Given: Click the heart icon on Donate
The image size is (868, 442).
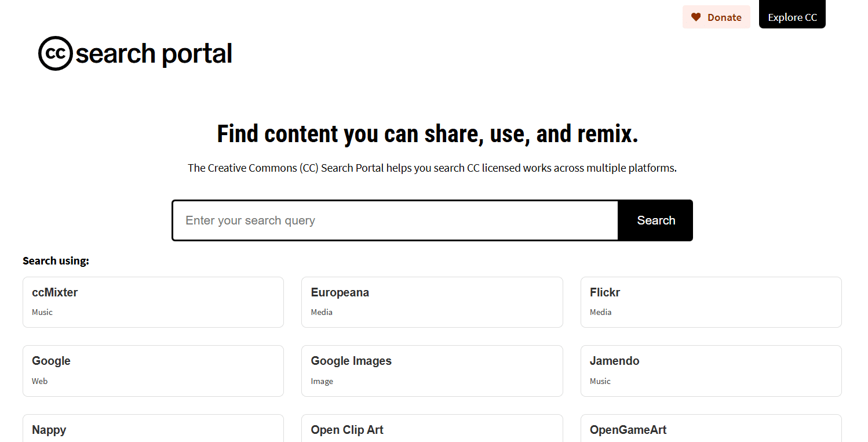Looking at the screenshot, I should tap(696, 17).
